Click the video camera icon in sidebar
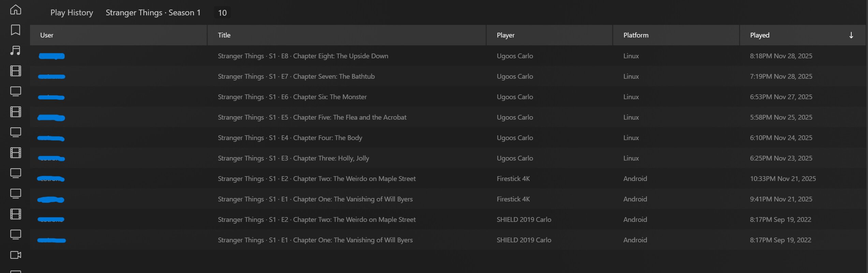Image resolution: width=868 pixels, height=273 pixels. pos(16,255)
